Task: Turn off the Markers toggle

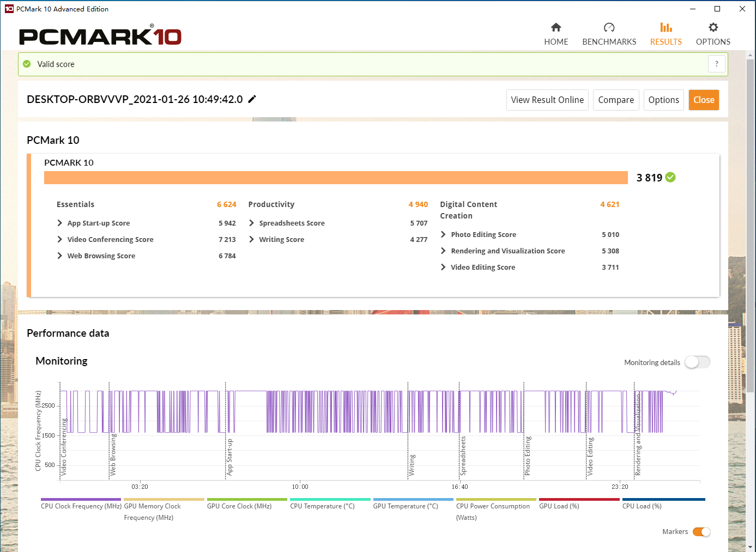Action: (701, 532)
